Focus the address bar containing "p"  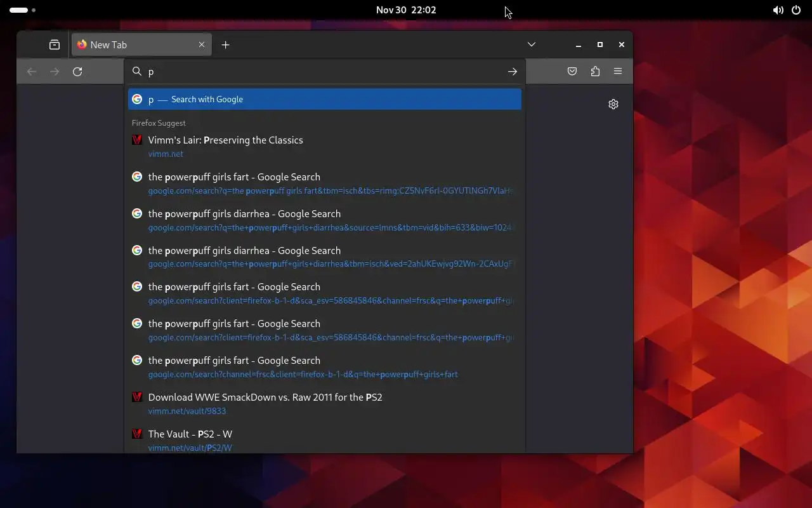coord(324,72)
